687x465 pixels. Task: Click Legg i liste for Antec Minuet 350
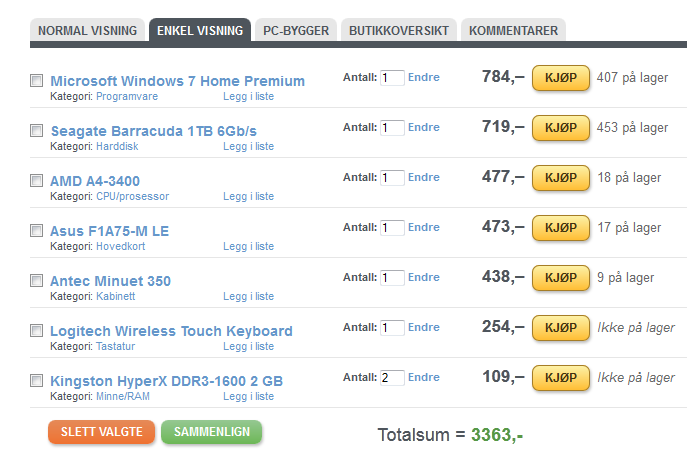coord(248,296)
